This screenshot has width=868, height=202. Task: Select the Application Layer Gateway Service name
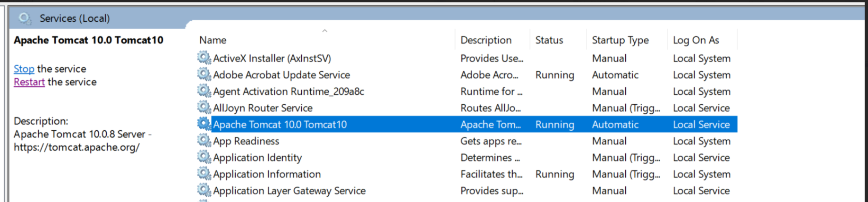(289, 191)
